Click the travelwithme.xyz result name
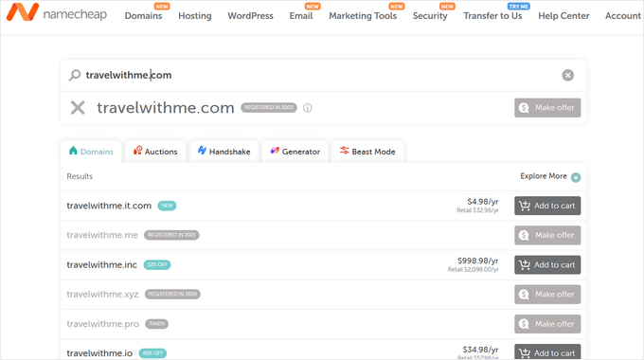This screenshot has height=360, width=644. coord(102,295)
